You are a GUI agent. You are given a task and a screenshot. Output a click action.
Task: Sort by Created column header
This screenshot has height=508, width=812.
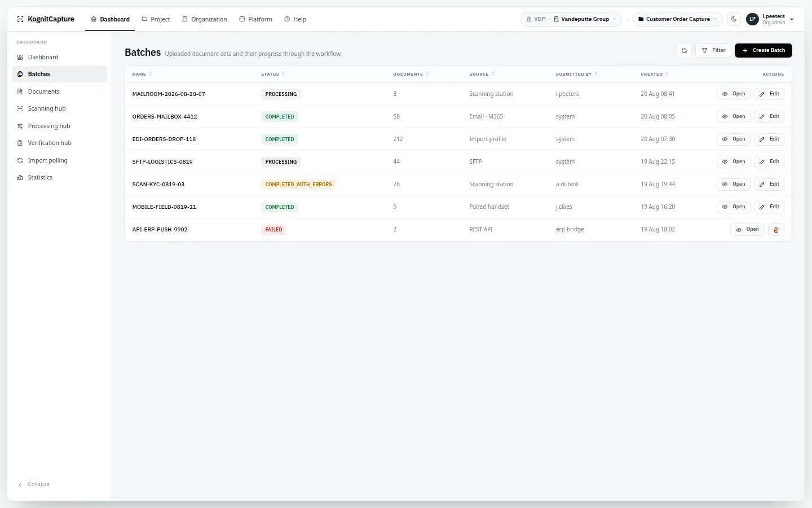pos(654,74)
